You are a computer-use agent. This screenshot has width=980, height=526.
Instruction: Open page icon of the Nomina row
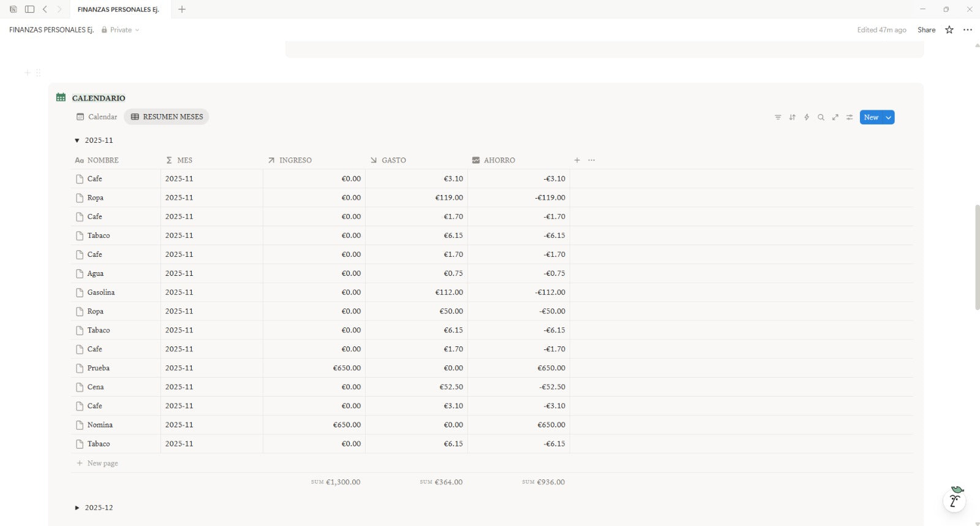[x=80, y=425]
